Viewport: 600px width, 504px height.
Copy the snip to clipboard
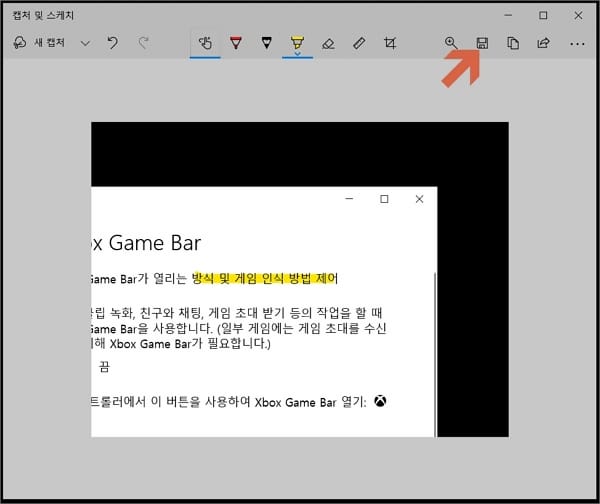click(513, 43)
